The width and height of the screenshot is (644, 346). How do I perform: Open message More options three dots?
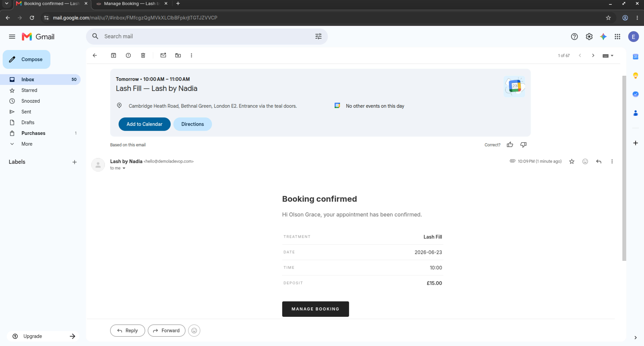click(x=612, y=161)
